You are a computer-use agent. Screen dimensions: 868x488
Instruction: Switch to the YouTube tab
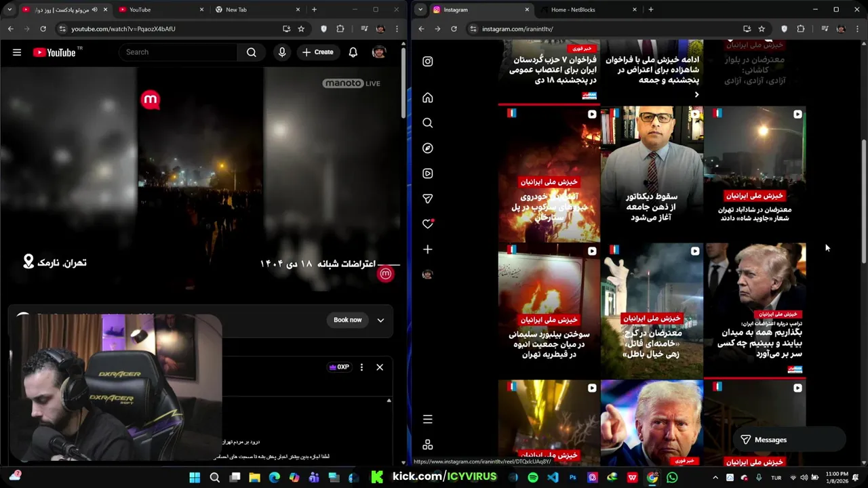pos(161,9)
